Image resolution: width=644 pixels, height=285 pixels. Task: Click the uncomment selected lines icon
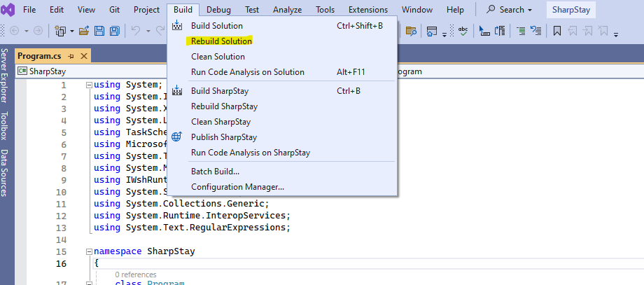536,31
